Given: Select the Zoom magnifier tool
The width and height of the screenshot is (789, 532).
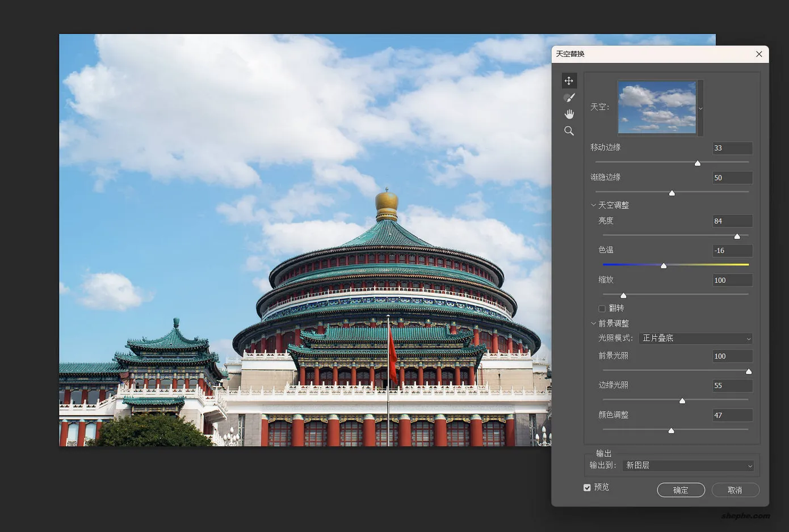Looking at the screenshot, I should tap(569, 131).
